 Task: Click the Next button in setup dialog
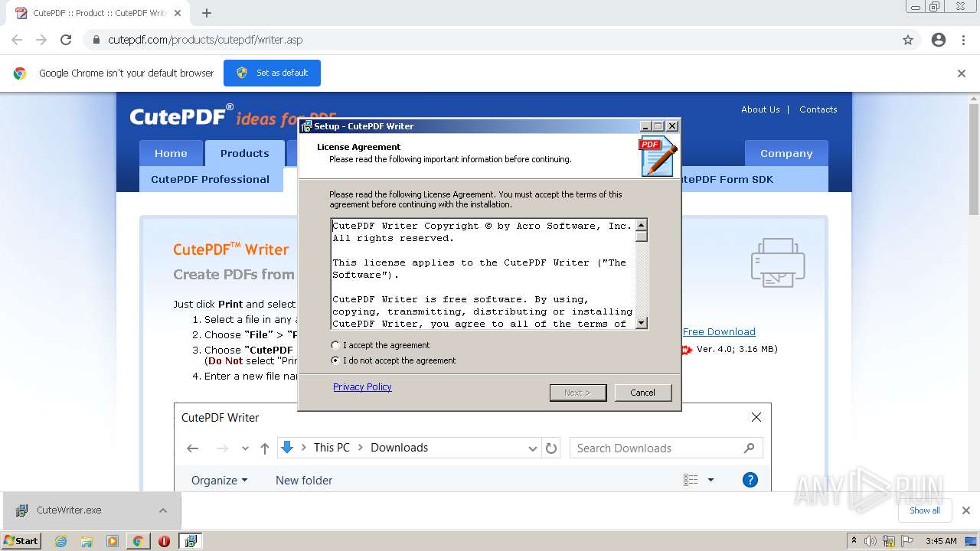577,393
